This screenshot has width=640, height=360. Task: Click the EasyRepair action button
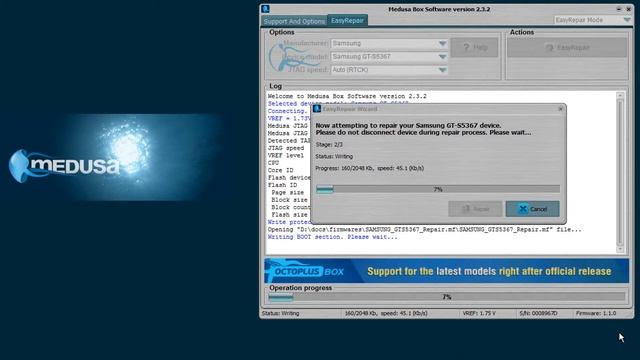(x=567, y=47)
